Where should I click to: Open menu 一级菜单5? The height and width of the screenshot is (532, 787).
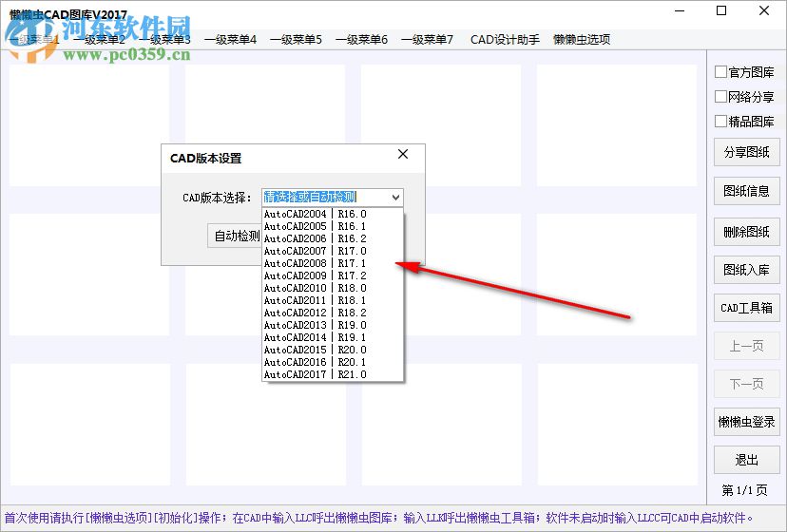[x=297, y=40]
